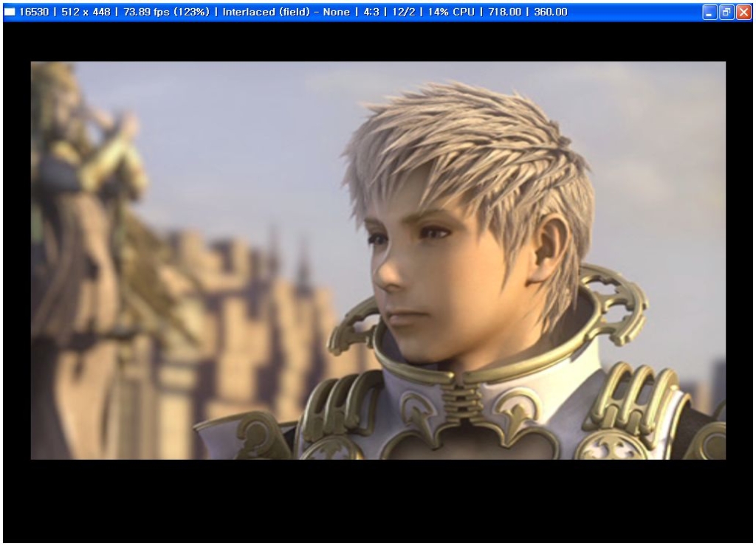Viewport: 756px width, 546px height.
Task: Click the '512 x 448' resolution text
Action: 86,12
